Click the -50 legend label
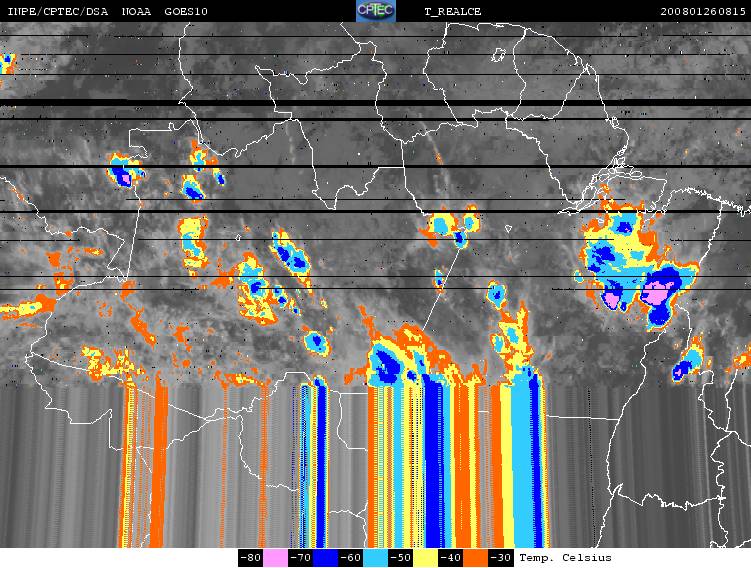 point(400,558)
